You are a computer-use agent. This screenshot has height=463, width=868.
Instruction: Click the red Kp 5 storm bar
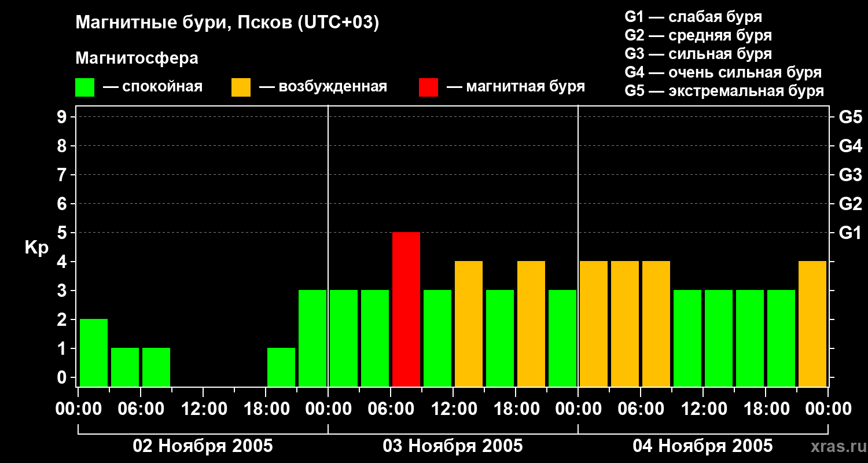[406, 309]
